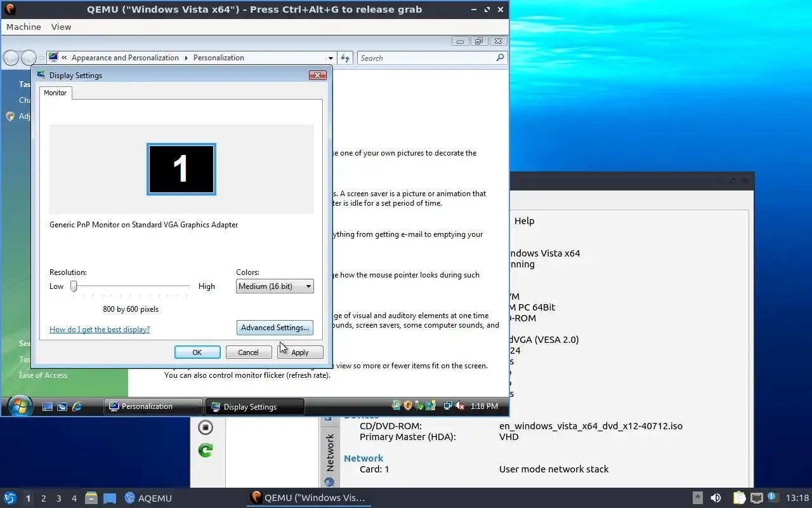Select the Monitor tab

tap(55, 93)
